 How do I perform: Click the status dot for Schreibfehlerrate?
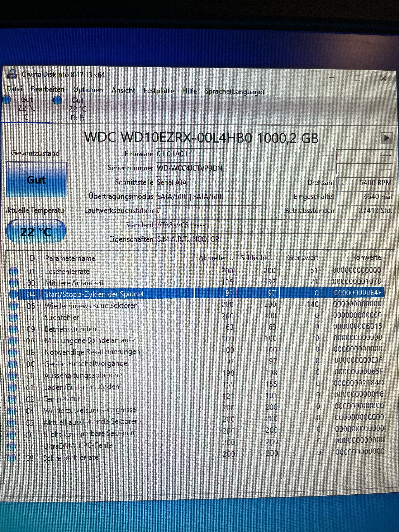tap(11, 458)
